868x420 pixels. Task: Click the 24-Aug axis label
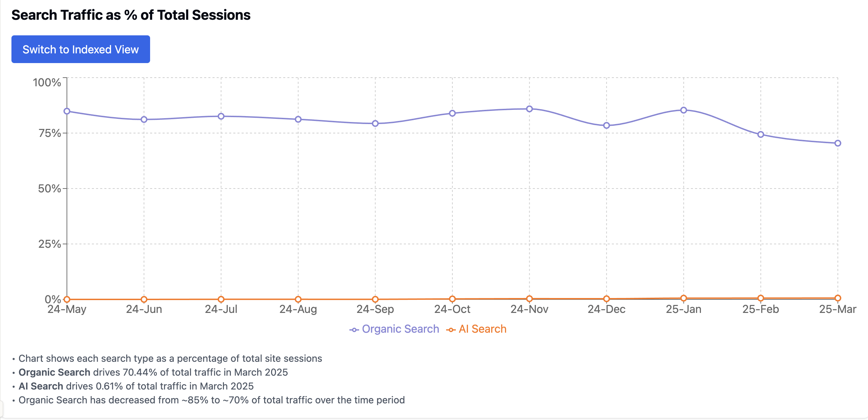[x=297, y=309]
